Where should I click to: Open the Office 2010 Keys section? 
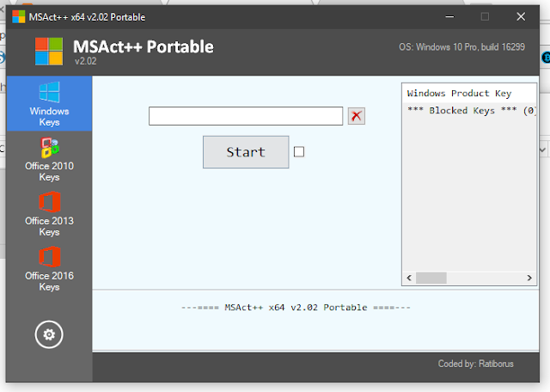click(x=49, y=159)
